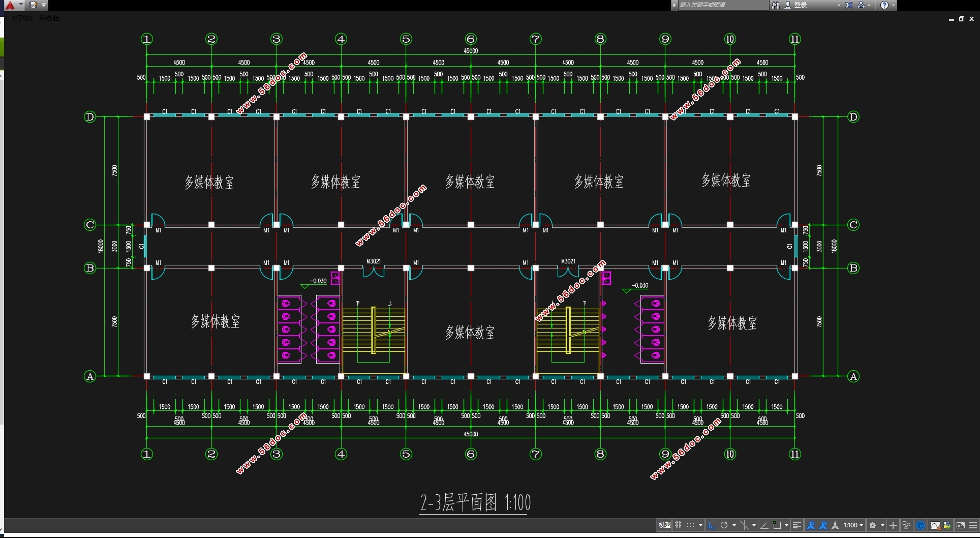The height and width of the screenshot is (538, 980).
Task: Click the annotation monitor plus icon
Action: [x=893, y=525]
